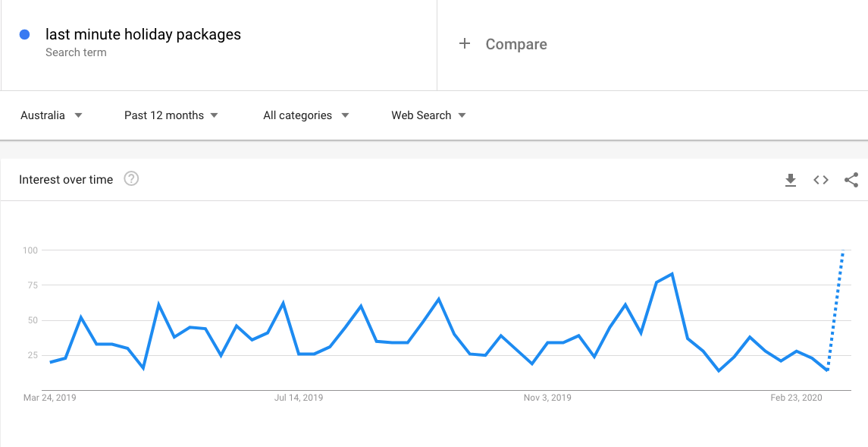Open the help icon beside Interest over time
This screenshot has width=868, height=447.
click(x=131, y=179)
